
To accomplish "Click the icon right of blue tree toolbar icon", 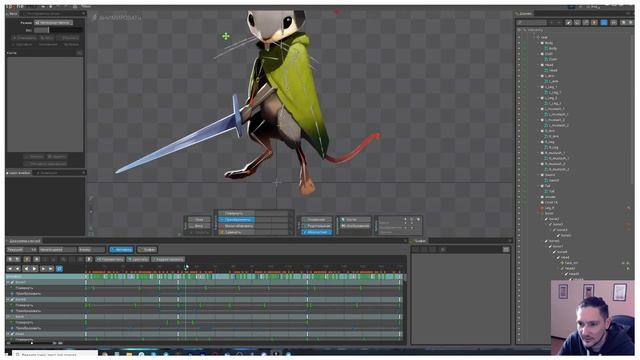I will (613, 22).
